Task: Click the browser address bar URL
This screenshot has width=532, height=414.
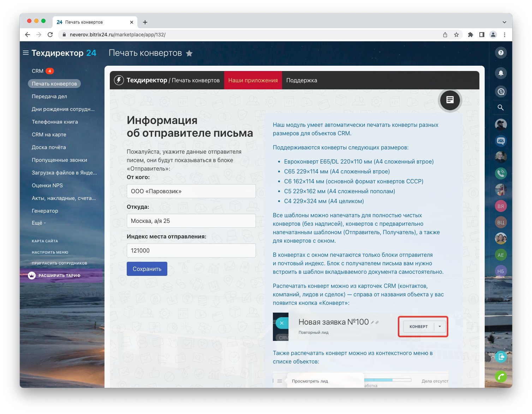Action: click(118, 35)
